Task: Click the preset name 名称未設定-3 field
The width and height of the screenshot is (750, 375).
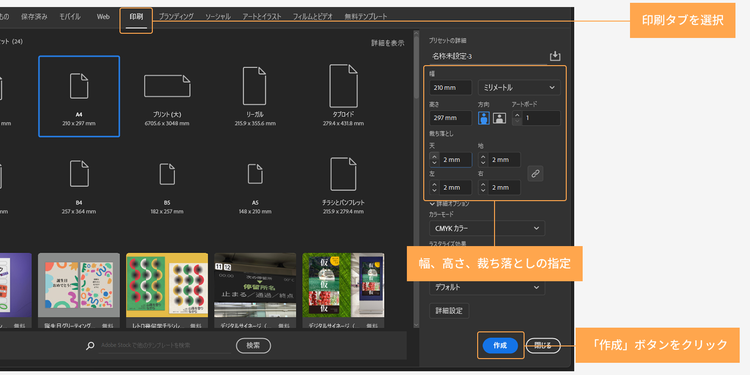Action: click(x=488, y=56)
